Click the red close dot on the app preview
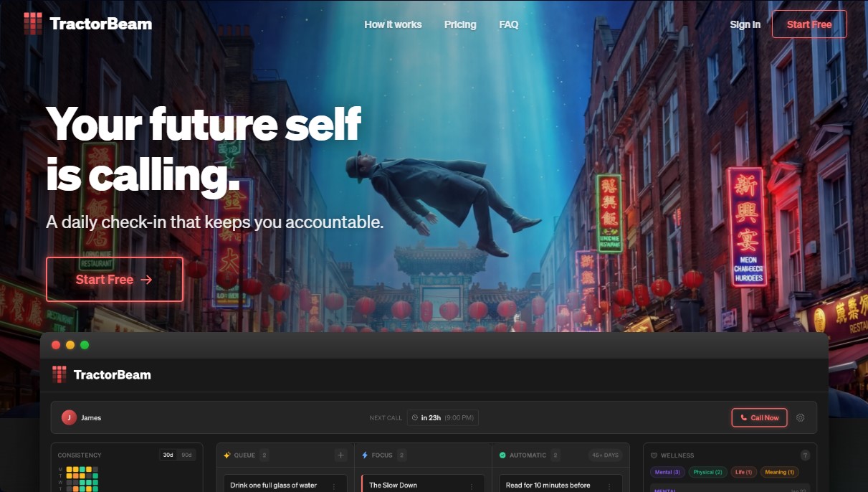Image resolution: width=868 pixels, height=492 pixels. click(x=56, y=345)
